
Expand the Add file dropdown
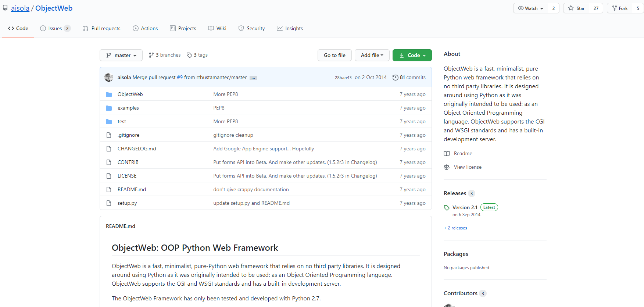[x=372, y=55]
